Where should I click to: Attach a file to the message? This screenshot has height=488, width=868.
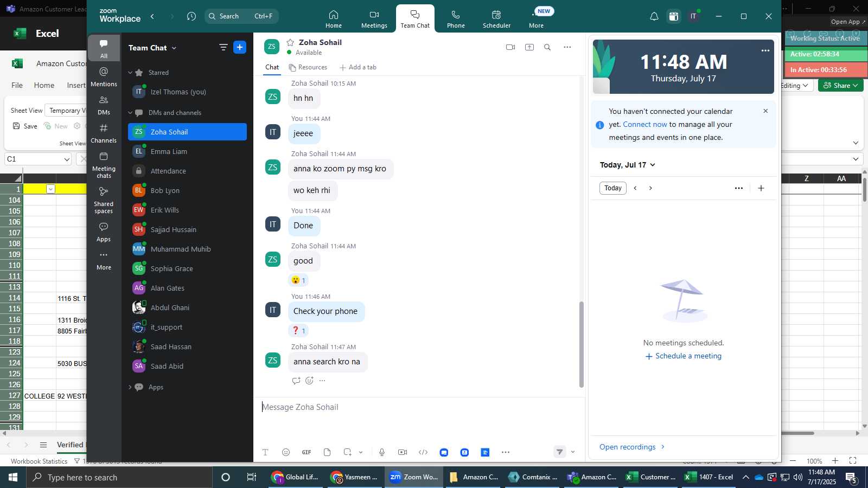[x=327, y=452]
